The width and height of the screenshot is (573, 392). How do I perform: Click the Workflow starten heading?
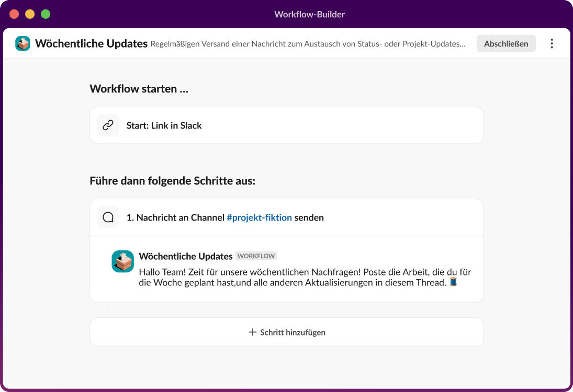point(139,88)
